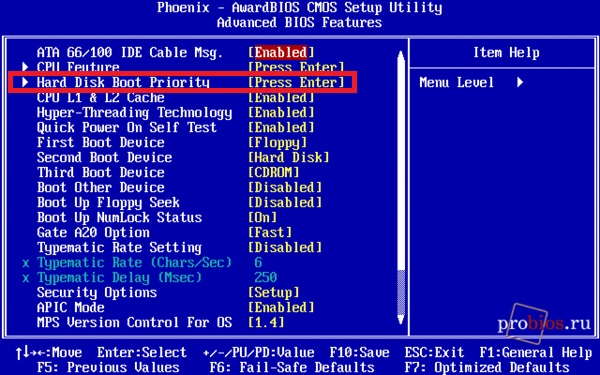Open the Second Boot Device Hard Disk options
The image size is (600, 375).
(x=289, y=157)
